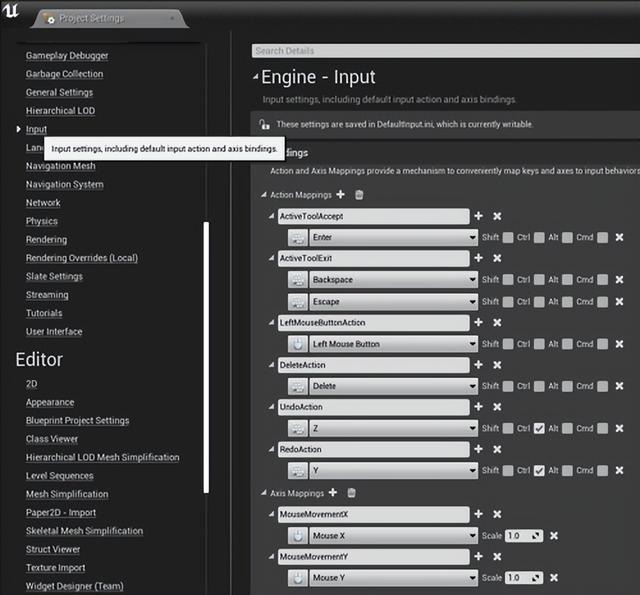
Task: Click key-capture icon beside Backspace key
Action: 298,280
